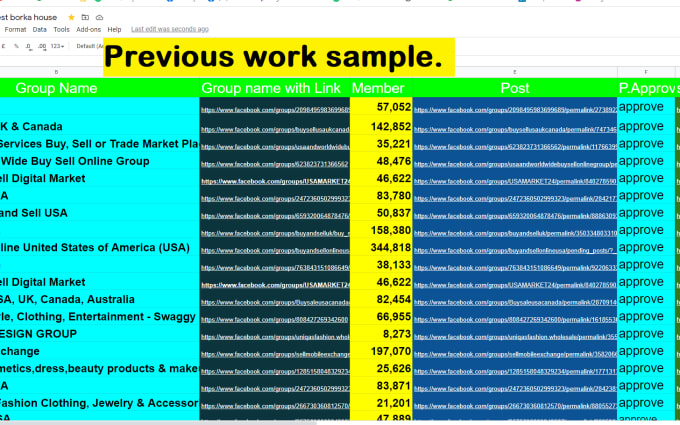This screenshot has height=425, width=680.
Task: Select member count 38,133
Action: pyautogui.click(x=381, y=265)
